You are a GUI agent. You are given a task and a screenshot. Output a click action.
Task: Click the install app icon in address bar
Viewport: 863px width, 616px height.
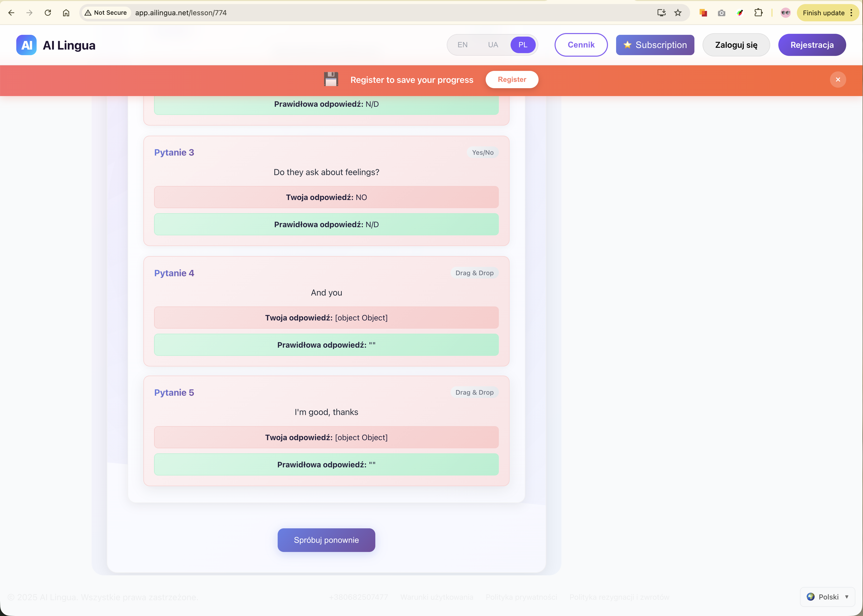pyautogui.click(x=661, y=13)
